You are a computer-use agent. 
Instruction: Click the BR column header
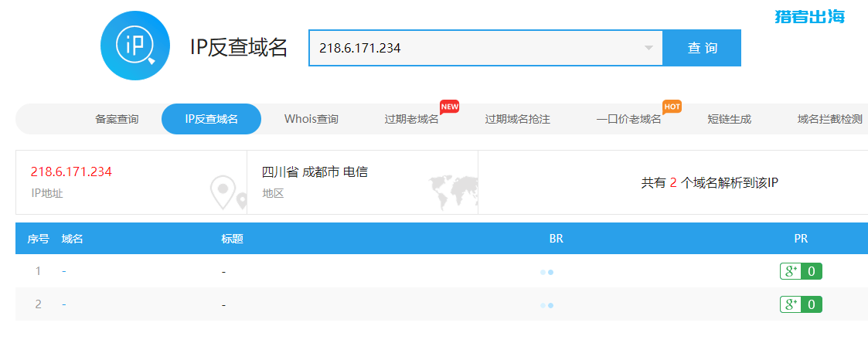tap(557, 239)
